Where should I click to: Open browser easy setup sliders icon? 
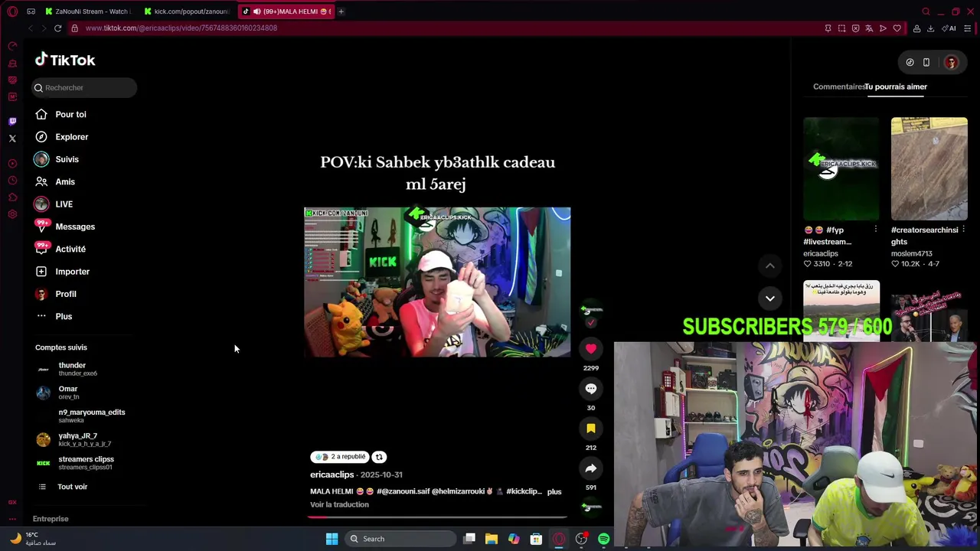pyautogui.click(x=967, y=28)
